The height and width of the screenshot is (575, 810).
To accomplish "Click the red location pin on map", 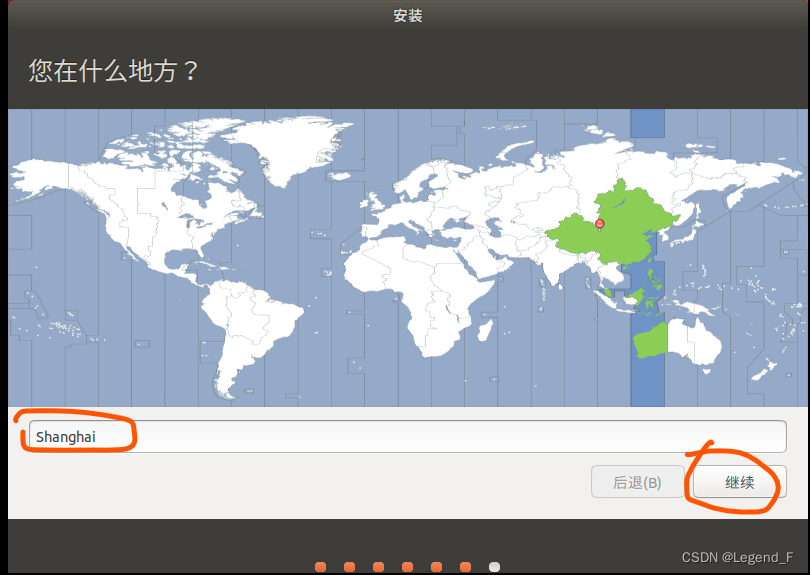I will coord(599,224).
